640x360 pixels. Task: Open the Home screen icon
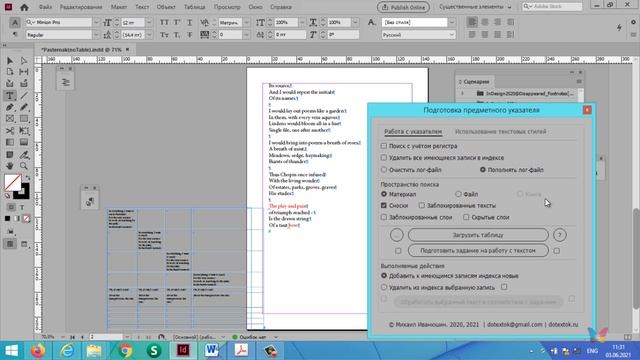24,7
